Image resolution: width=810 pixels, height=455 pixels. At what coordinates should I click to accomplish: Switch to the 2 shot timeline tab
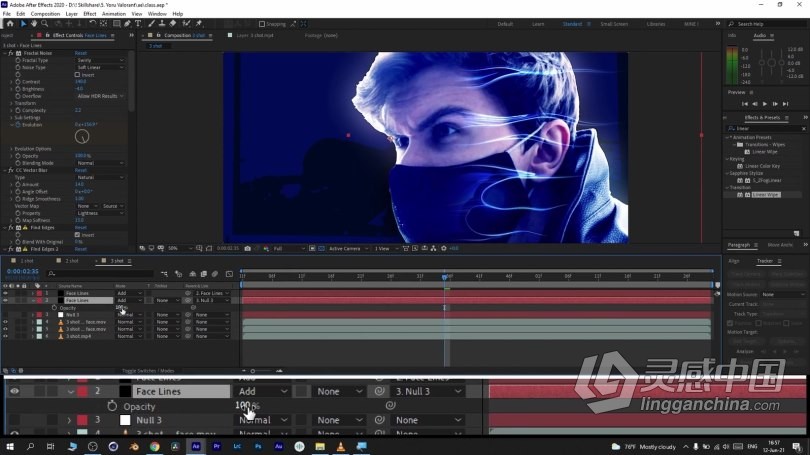pos(72,261)
